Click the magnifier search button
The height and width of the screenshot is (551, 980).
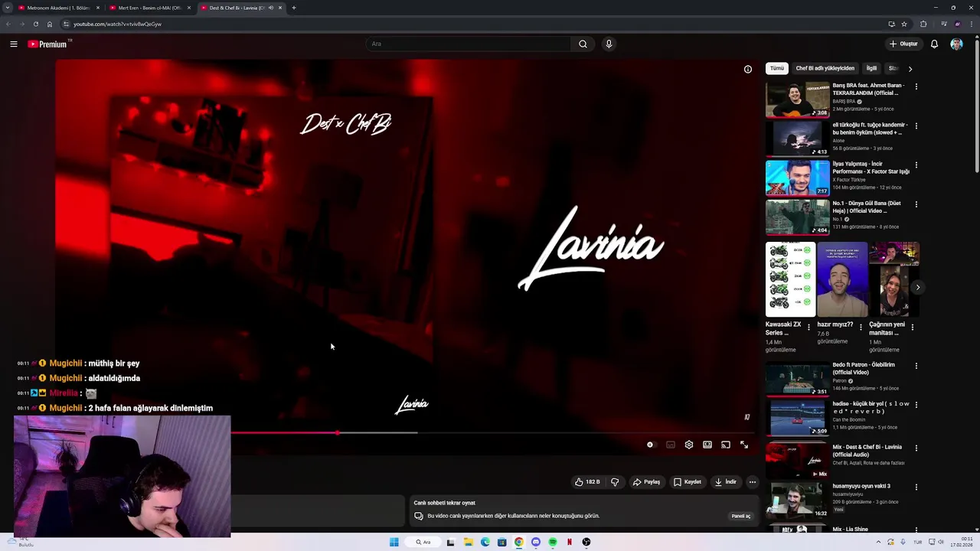[583, 44]
